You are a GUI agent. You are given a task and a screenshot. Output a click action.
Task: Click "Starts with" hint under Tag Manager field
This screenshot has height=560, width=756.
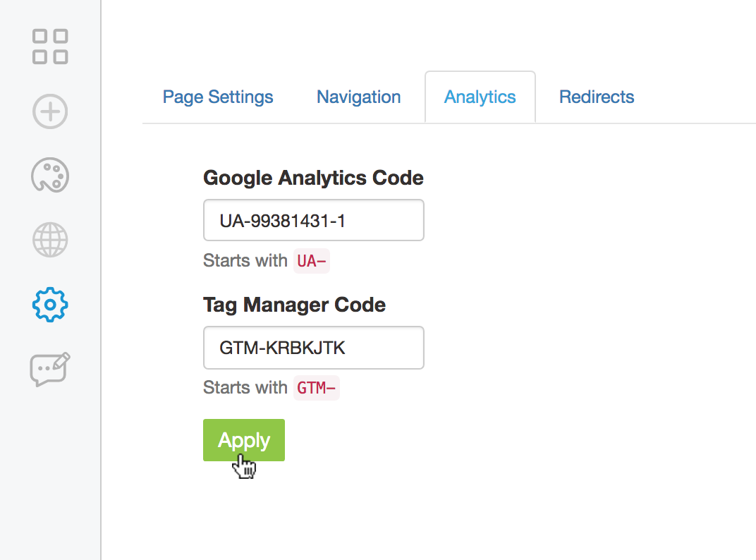[245, 388]
